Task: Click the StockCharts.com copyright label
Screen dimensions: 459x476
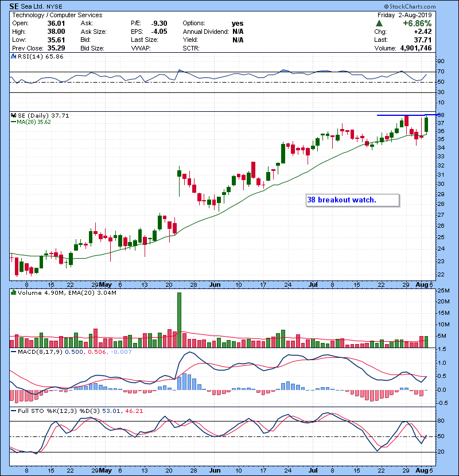Action: click(410, 6)
